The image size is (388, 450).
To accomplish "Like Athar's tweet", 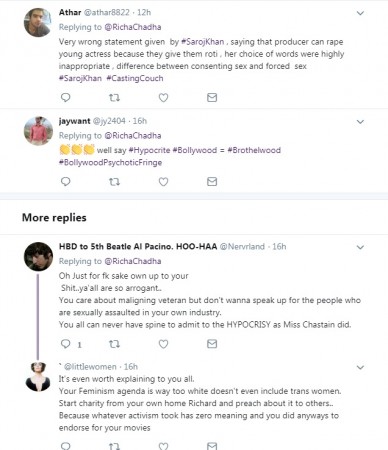I will coord(163,98).
